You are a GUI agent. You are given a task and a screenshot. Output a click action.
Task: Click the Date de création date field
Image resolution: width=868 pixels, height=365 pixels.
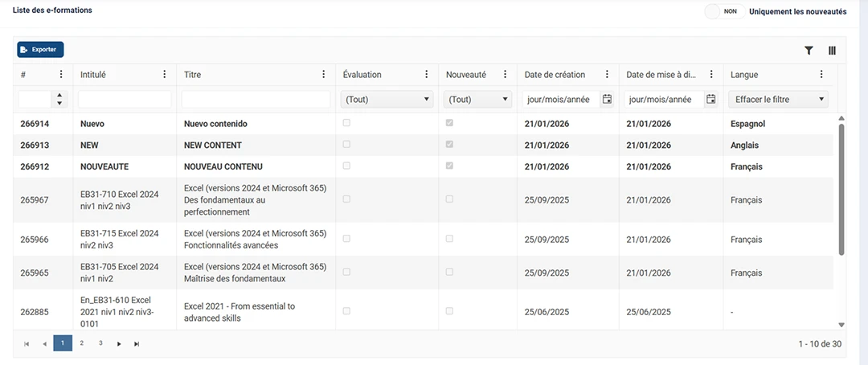coord(562,100)
